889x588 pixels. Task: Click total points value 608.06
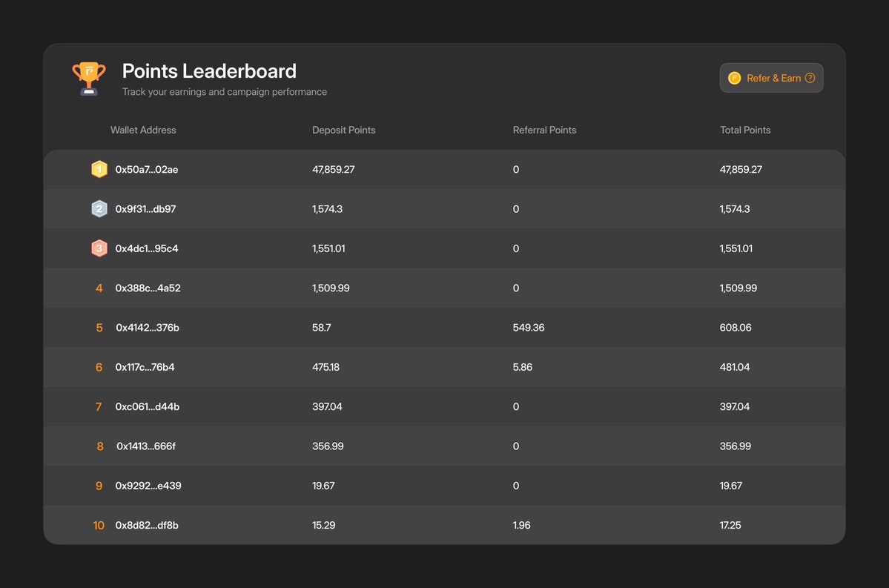[x=736, y=328]
